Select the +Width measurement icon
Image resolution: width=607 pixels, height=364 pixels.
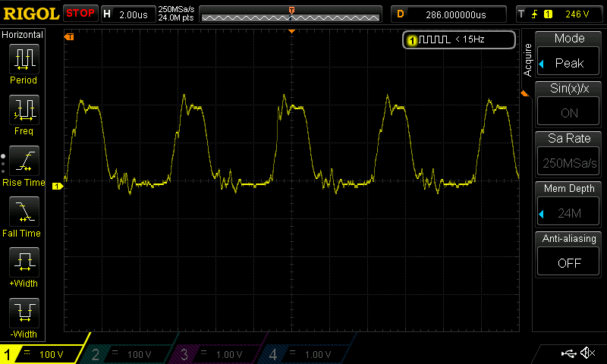(x=24, y=262)
